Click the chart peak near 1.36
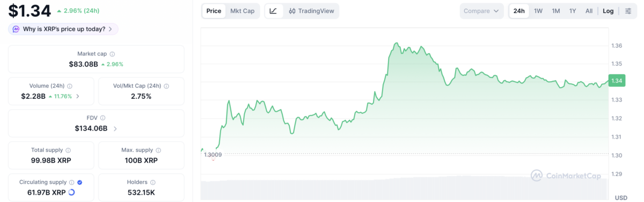 [x=396, y=44]
